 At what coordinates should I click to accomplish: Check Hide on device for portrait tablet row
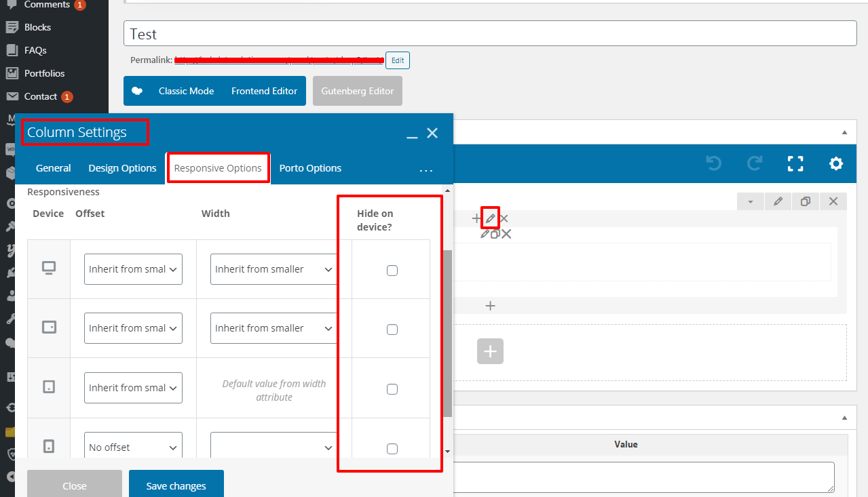(392, 389)
